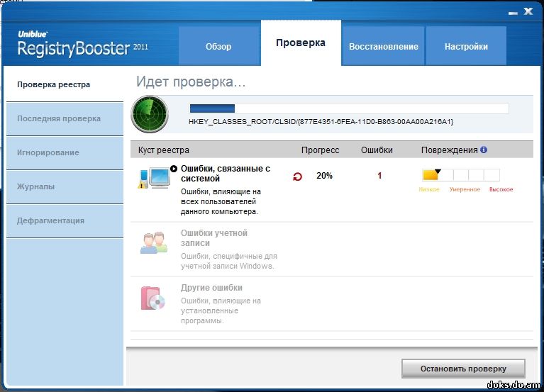Click the HKEY_CLASSES_ROOT registry path text

[x=321, y=122]
